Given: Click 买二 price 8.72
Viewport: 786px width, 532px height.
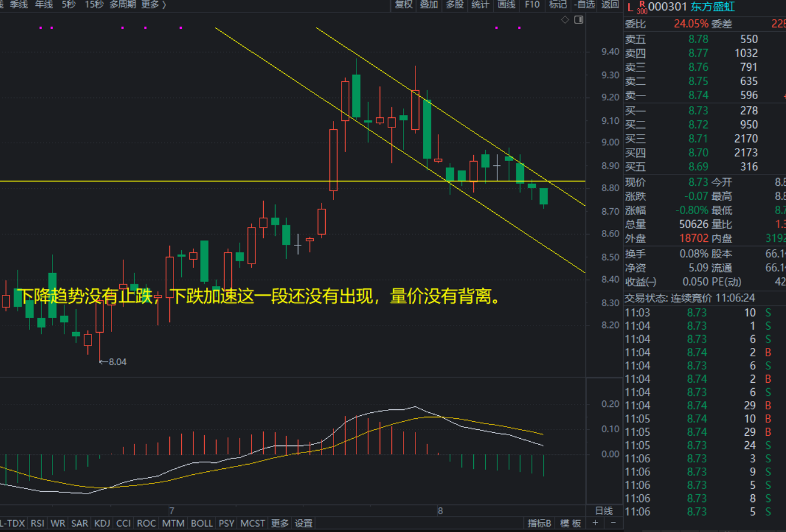Looking at the screenshot, I should click(698, 124).
